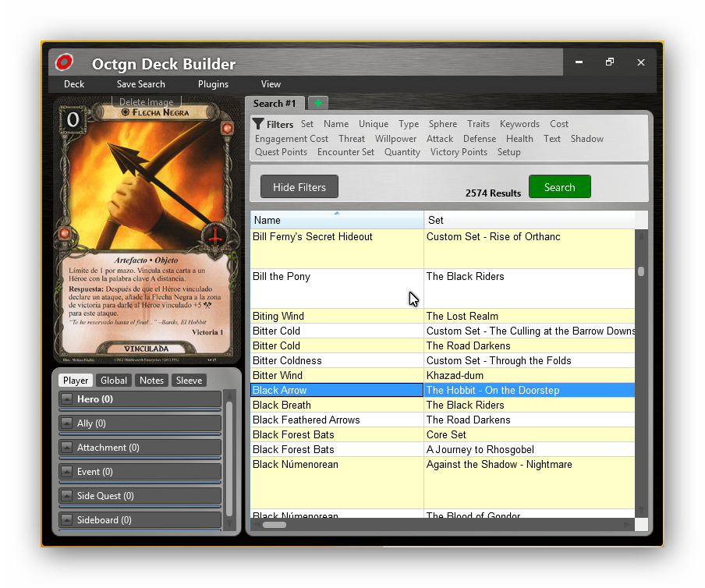This screenshot has width=705, height=588.
Task: Select the Bill the Pony row
Action: [443, 289]
